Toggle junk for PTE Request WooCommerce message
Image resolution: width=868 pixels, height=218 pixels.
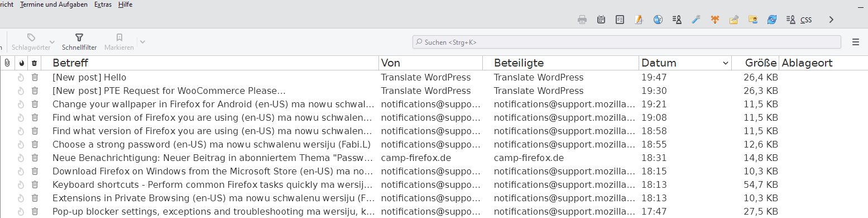[21, 91]
